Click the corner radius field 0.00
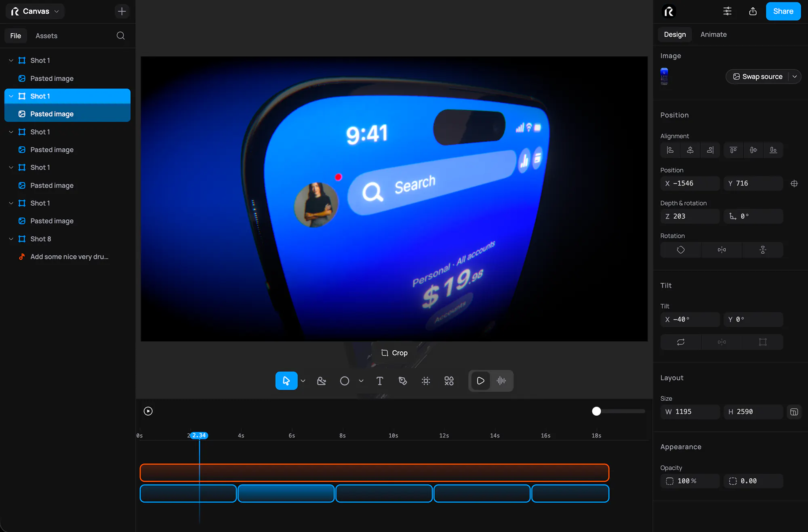This screenshot has width=808, height=532. coord(753,481)
